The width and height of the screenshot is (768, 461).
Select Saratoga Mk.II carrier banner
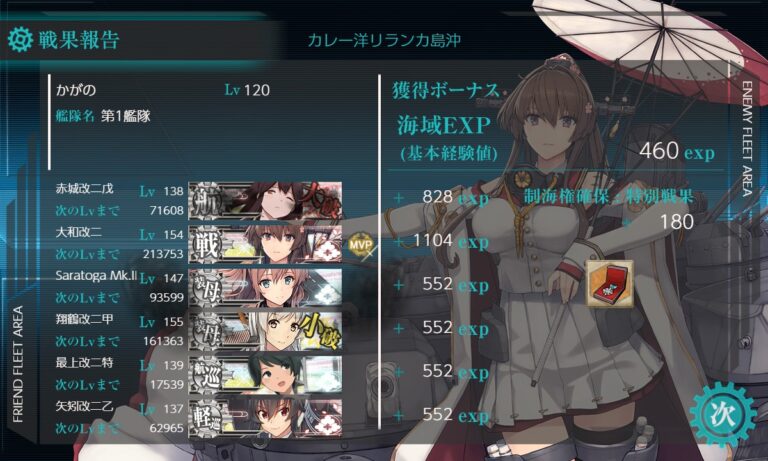point(265,288)
